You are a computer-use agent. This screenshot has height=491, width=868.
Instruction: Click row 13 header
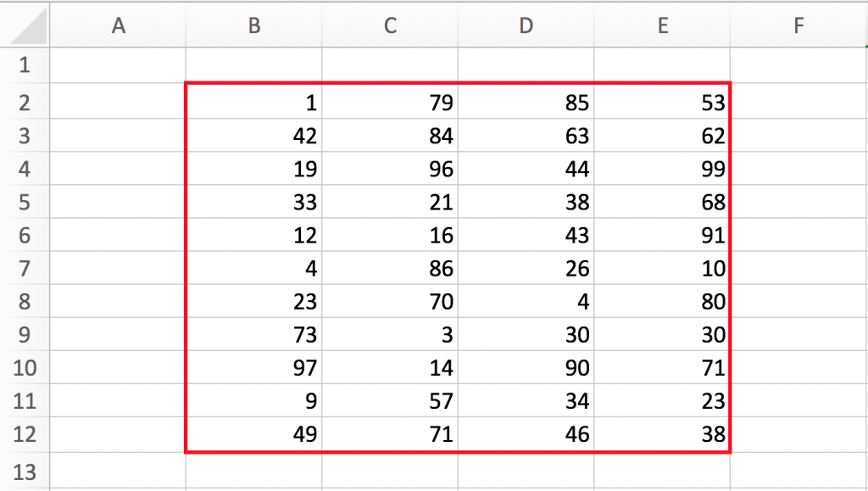click(x=25, y=471)
